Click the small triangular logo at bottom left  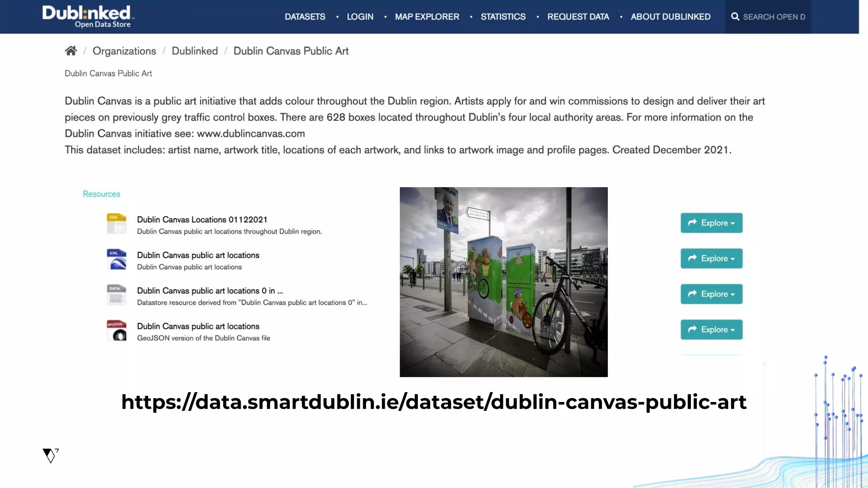tap(50, 455)
